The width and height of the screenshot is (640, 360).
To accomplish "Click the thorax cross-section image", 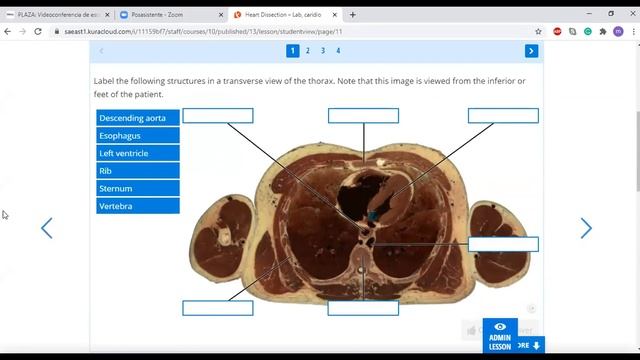I will 359,224.
